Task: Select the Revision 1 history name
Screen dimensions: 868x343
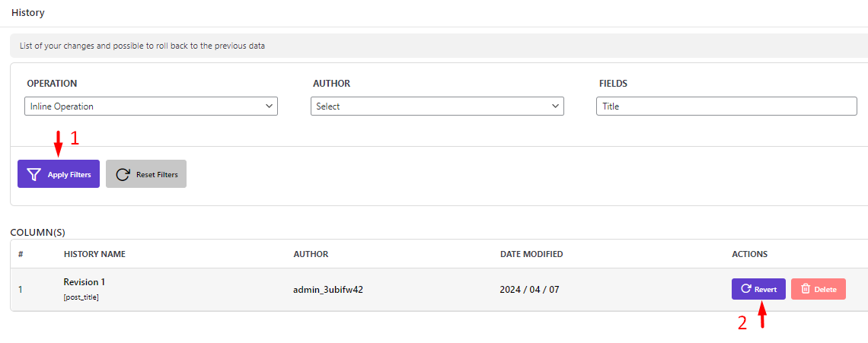Action: 85,282
